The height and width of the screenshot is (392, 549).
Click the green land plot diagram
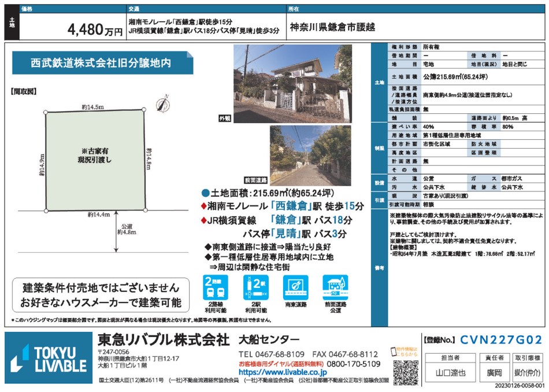(x=95, y=159)
